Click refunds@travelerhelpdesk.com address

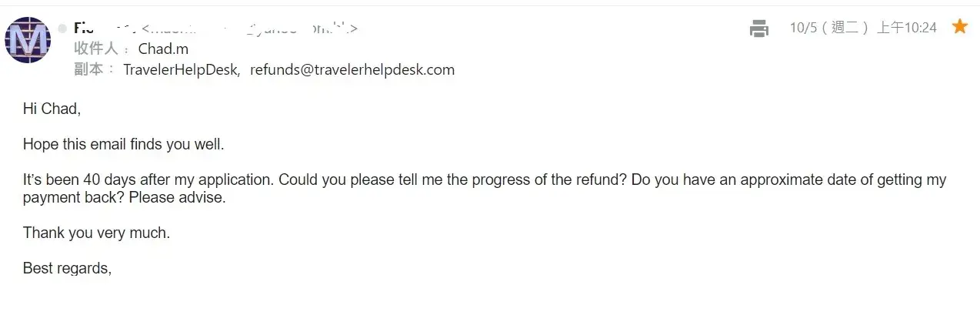pos(352,69)
